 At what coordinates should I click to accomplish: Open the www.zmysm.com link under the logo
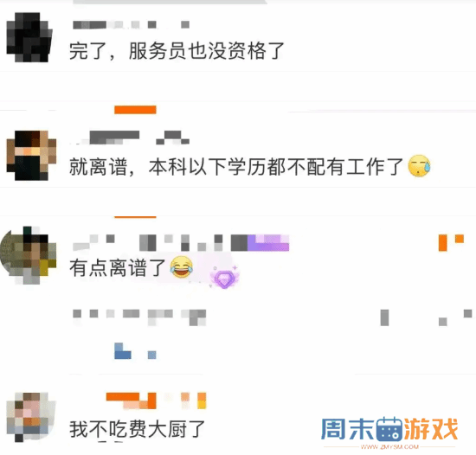[389, 447]
